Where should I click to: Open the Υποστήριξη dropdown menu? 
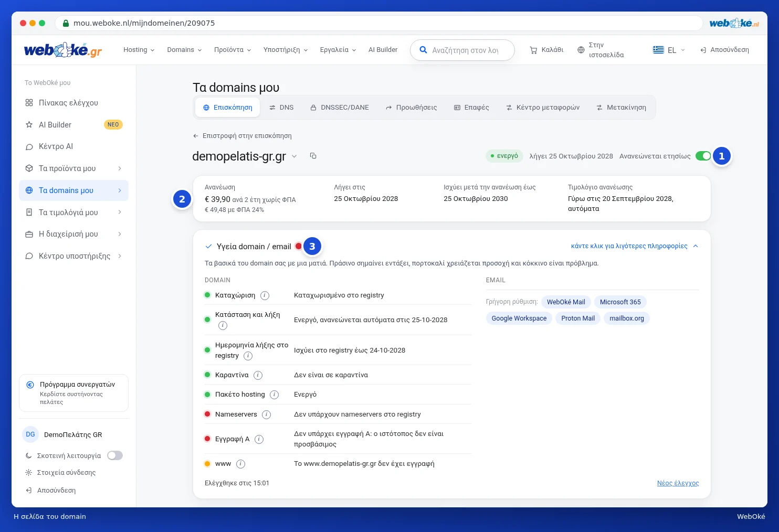tap(286, 50)
